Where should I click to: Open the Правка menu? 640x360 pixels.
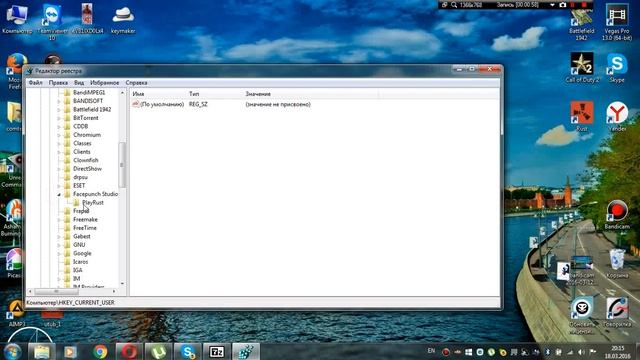58,82
